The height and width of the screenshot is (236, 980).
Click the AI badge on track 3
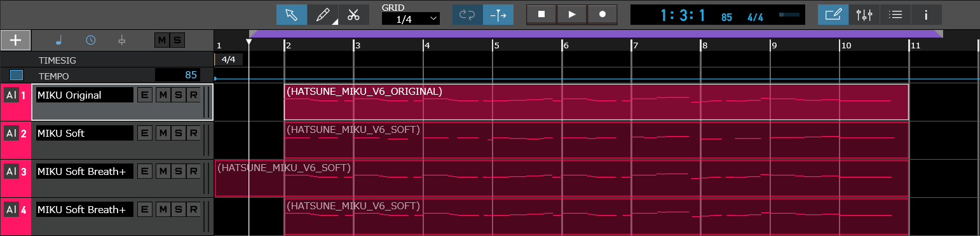pyautogui.click(x=11, y=172)
